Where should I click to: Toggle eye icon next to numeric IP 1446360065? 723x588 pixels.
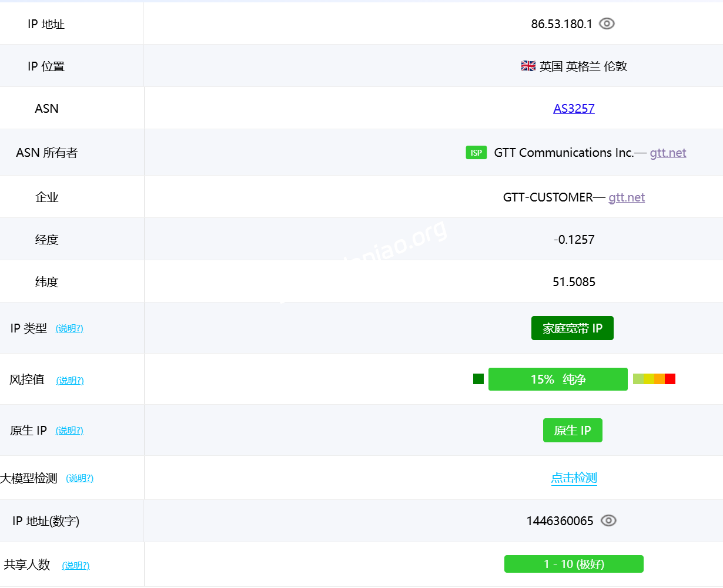pos(608,521)
